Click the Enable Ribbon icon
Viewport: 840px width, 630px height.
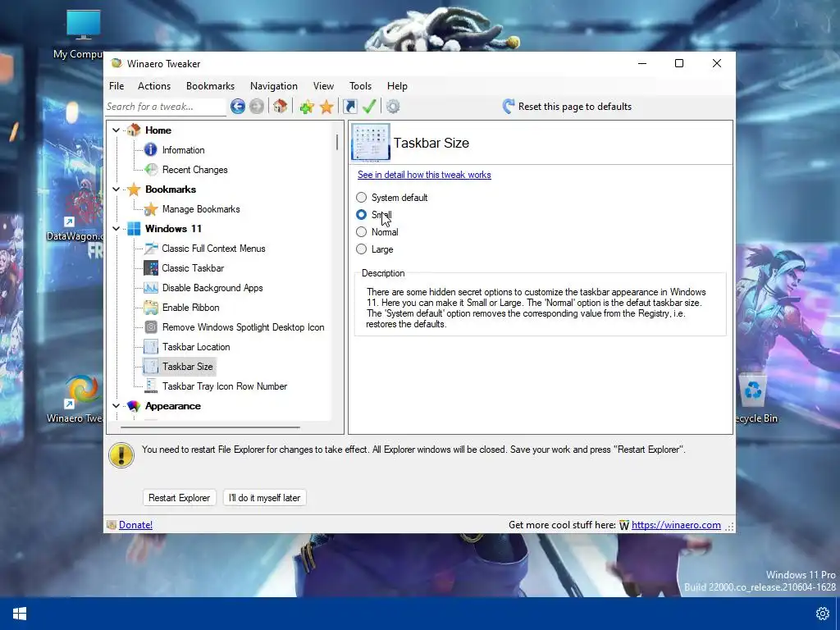[151, 308]
